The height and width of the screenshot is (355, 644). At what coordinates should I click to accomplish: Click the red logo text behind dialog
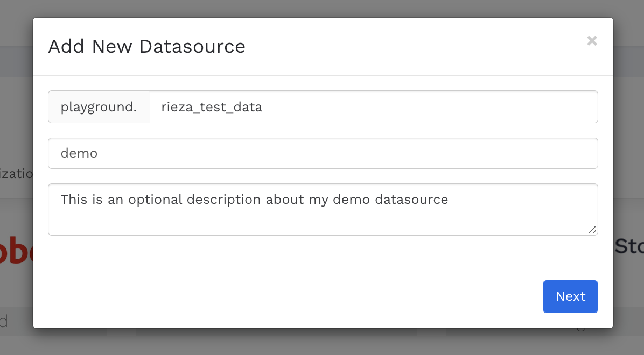click(16, 250)
